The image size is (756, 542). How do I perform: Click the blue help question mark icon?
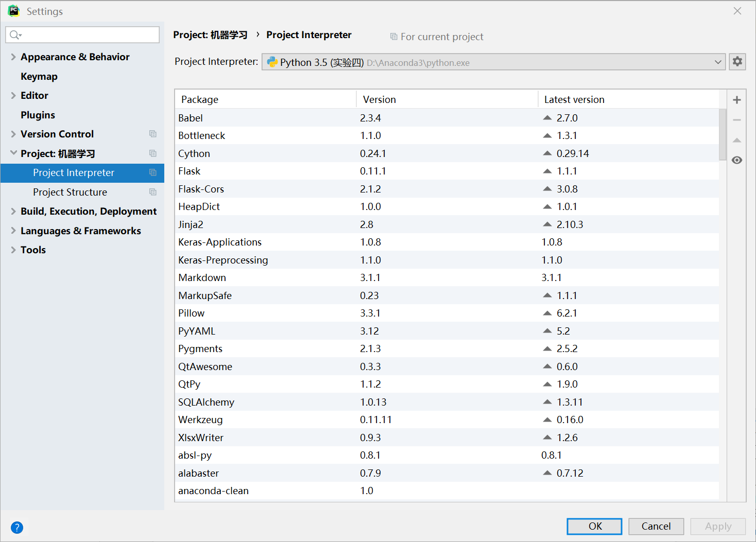tap(17, 528)
